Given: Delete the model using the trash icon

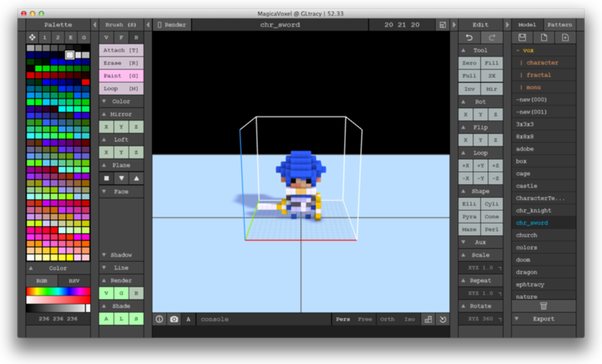Looking at the screenshot, I should click(544, 306).
